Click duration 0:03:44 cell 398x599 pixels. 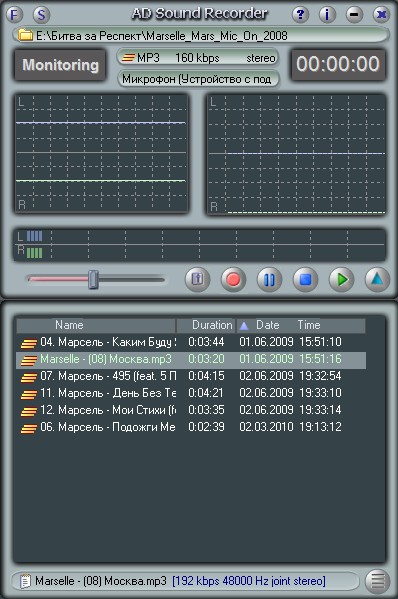coord(206,342)
